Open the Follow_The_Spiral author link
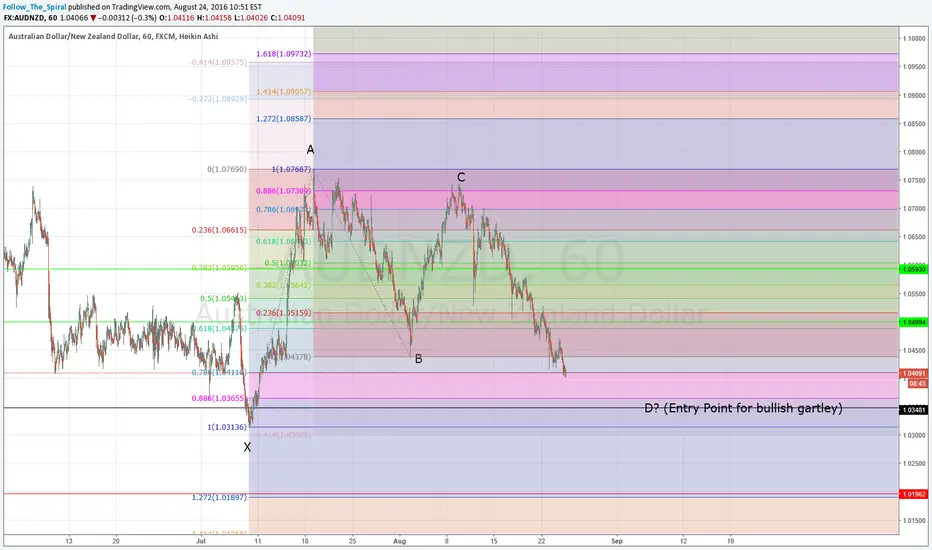This screenshot has width=932, height=550. (34, 7)
